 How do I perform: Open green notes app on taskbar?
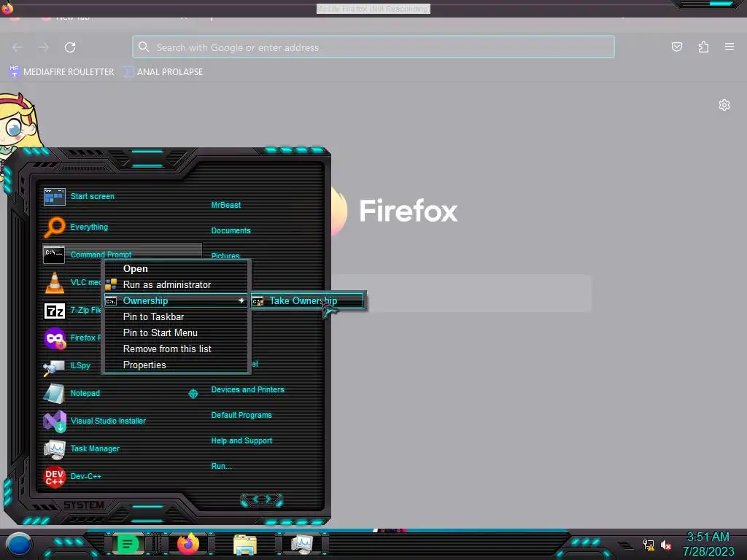[x=128, y=544]
